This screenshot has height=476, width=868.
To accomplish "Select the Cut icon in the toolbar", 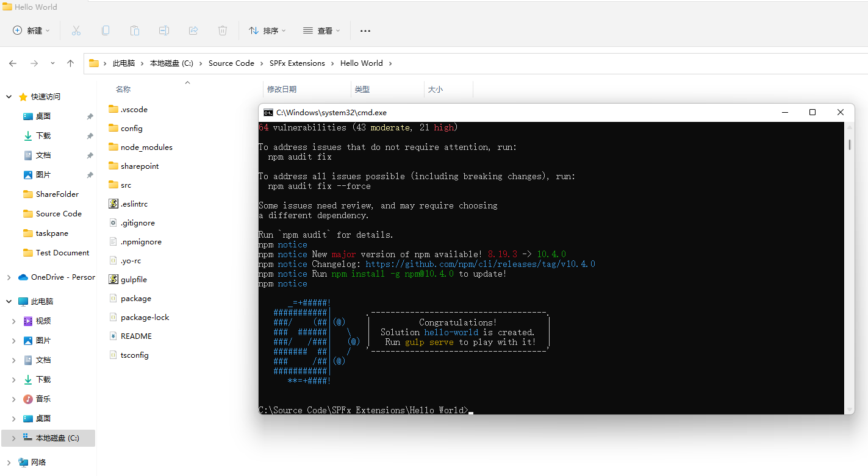I will point(76,30).
